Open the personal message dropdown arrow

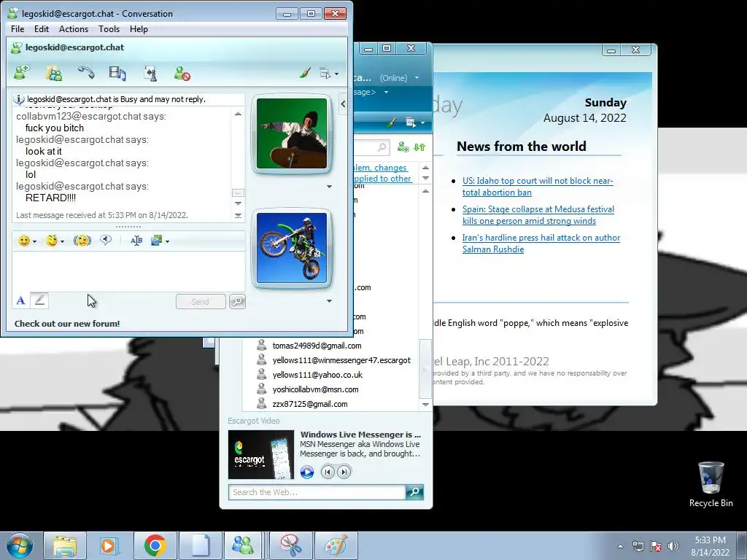tap(386, 92)
